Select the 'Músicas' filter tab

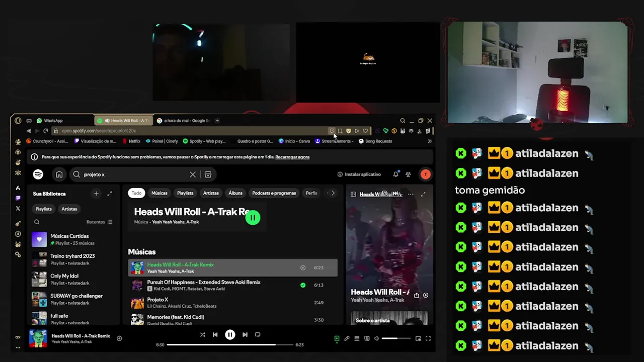click(x=159, y=193)
